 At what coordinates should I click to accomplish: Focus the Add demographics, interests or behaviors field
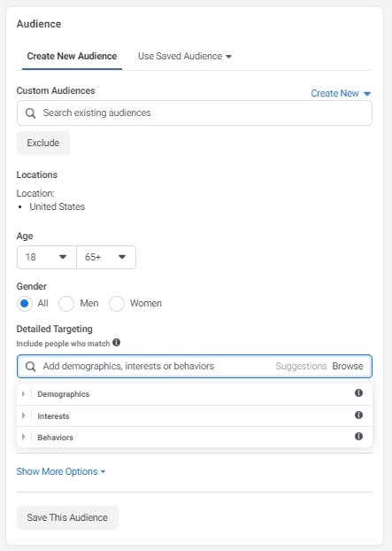(195, 367)
